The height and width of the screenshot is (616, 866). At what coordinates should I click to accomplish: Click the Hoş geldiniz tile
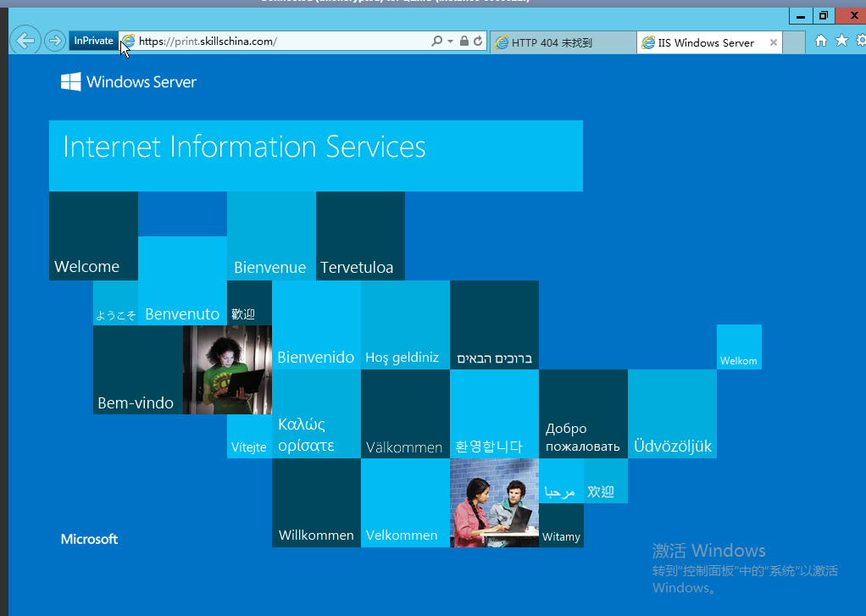405,325
